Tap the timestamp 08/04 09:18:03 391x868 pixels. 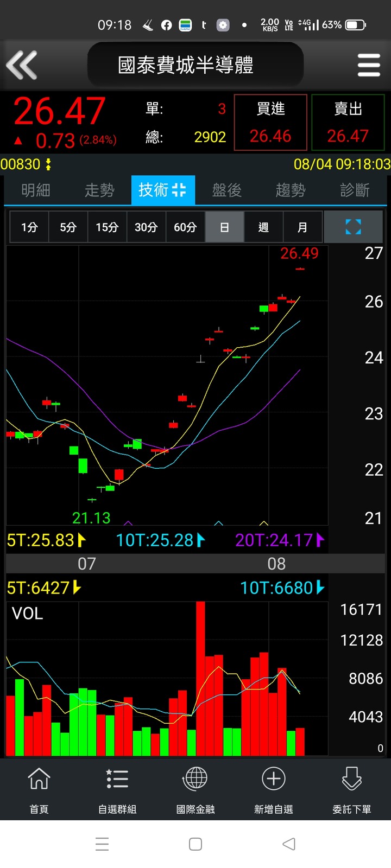342,164
